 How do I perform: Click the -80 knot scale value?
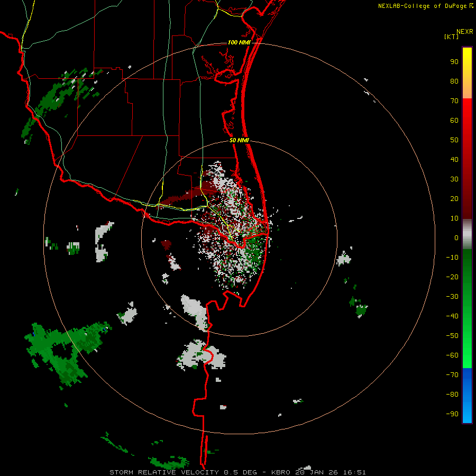pos(452,395)
